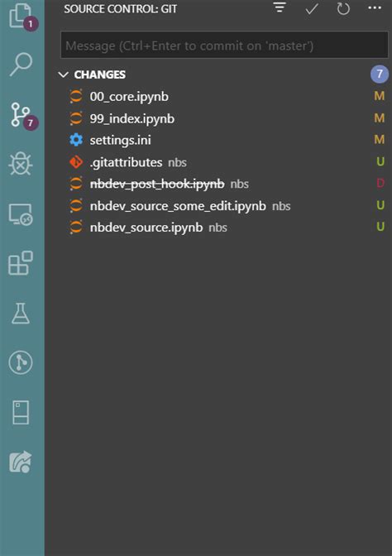The image size is (392, 556).
Task: Collapse the CHANGES section chevron
Action: point(64,74)
